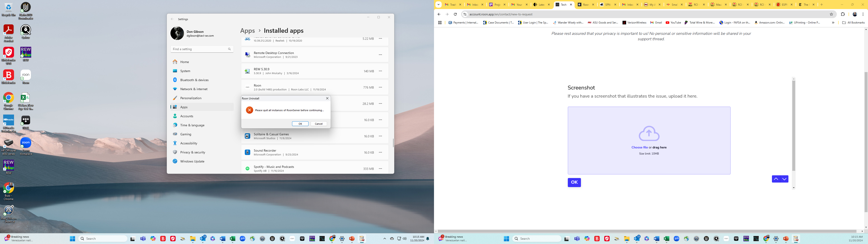Viewport: 868px width, 244px height.
Task: Open the Start menu on the left monitor taskbar
Action: coord(72,239)
